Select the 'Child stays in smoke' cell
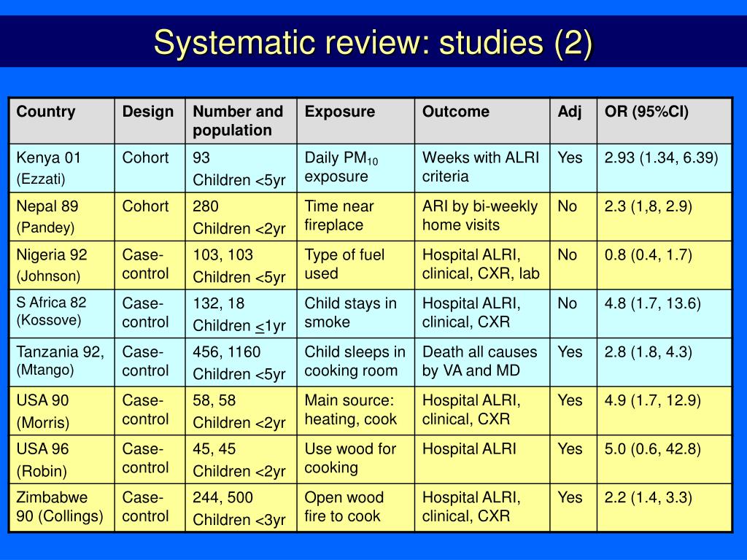The height and width of the screenshot is (560, 747). click(356, 314)
